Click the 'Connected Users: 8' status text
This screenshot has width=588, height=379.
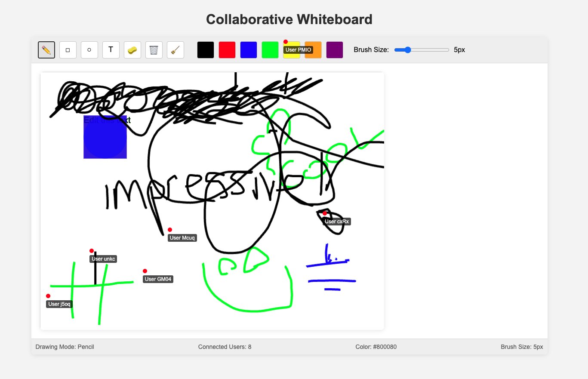225,347
